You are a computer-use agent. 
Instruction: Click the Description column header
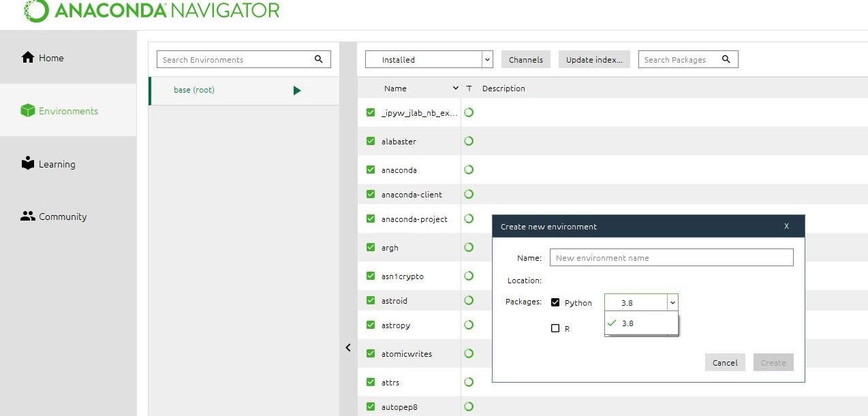point(503,89)
